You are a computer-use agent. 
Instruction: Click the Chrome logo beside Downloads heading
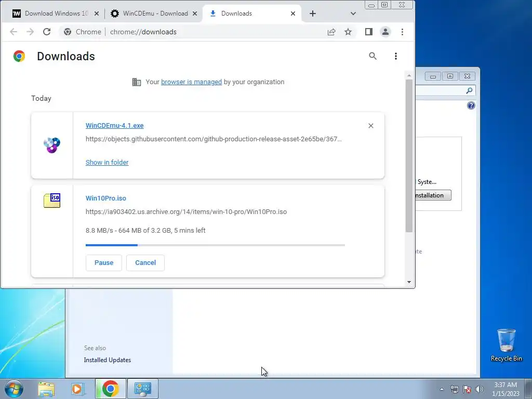pos(19,56)
